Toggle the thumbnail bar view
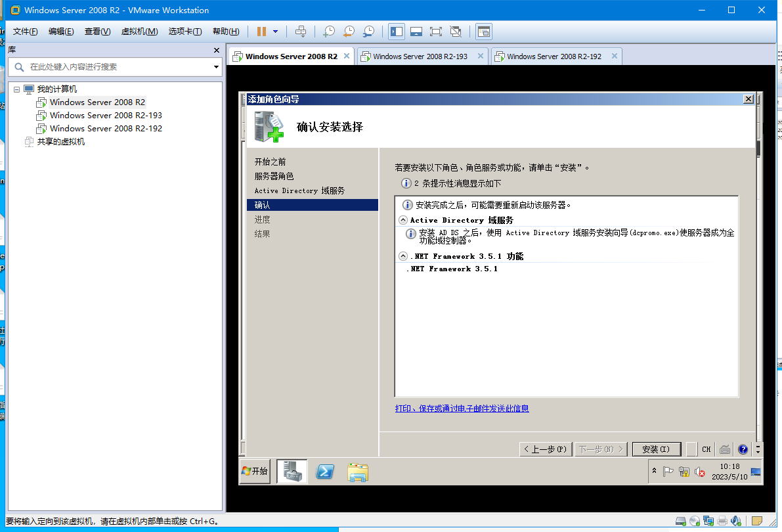The image size is (782, 532). 416,32
